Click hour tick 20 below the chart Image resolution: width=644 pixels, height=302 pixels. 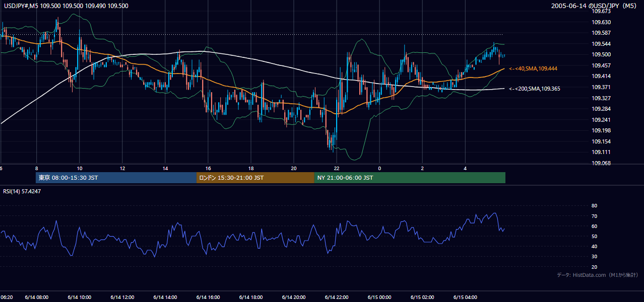[x=293, y=168]
